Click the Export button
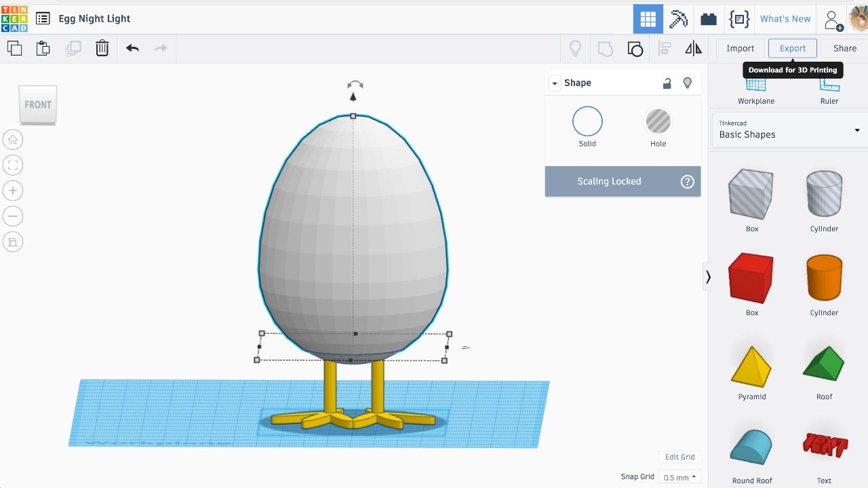The width and height of the screenshot is (868, 488). point(793,48)
